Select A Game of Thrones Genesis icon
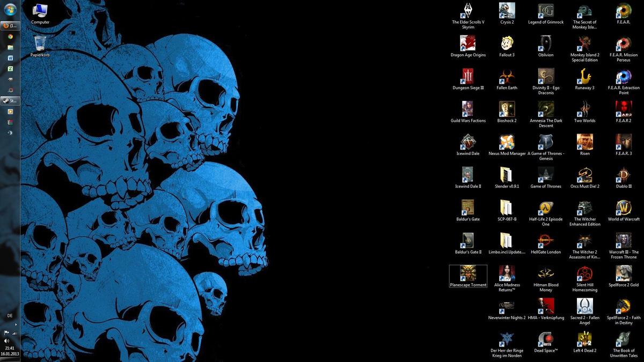Screen dimensions: 644x362 pyautogui.click(x=546, y=147)
